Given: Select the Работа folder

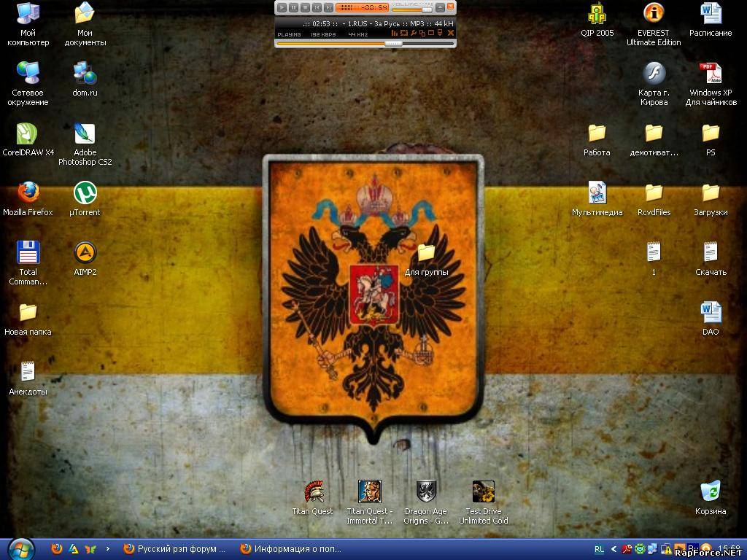Looking at the screenshot, I should 597,139.
